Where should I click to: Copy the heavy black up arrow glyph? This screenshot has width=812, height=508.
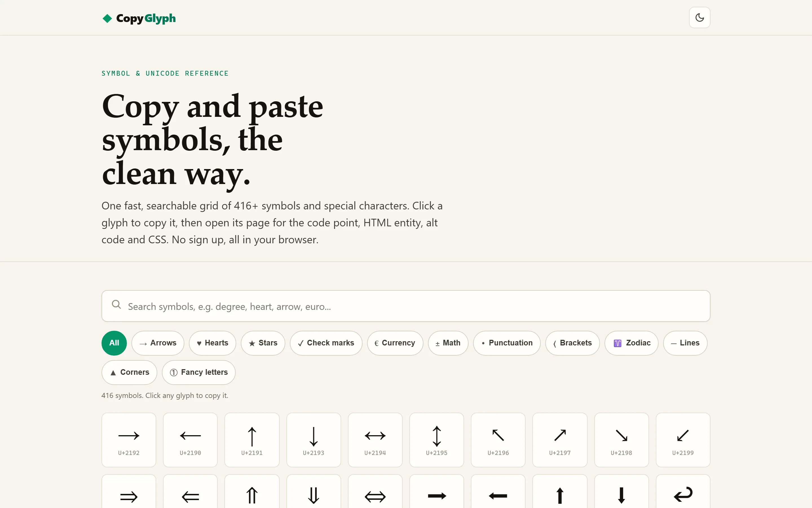(x=560, y=491)
